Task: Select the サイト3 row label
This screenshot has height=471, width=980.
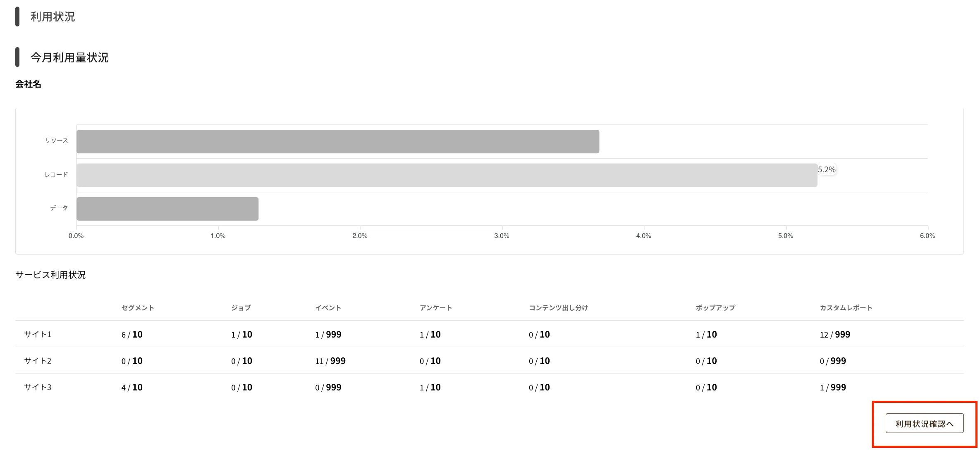Action: pos(38,387)
